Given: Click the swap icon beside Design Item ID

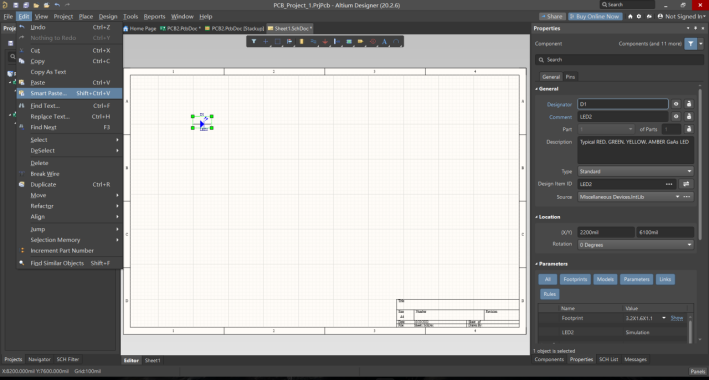Looking at the screenshot, I should tap(686, 184).
